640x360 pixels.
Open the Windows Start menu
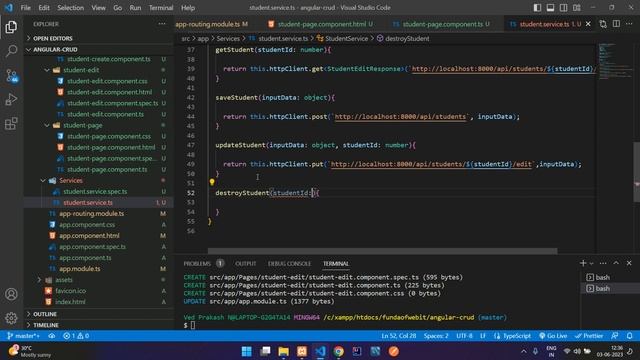(247, 351)
